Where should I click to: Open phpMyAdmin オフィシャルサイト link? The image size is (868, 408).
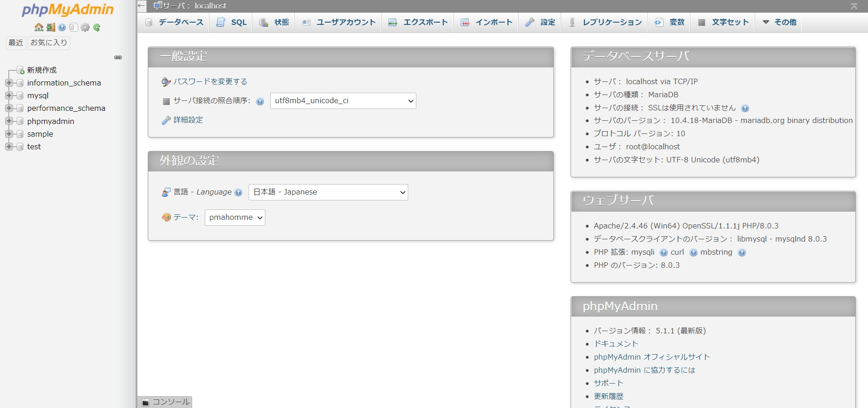652,357
